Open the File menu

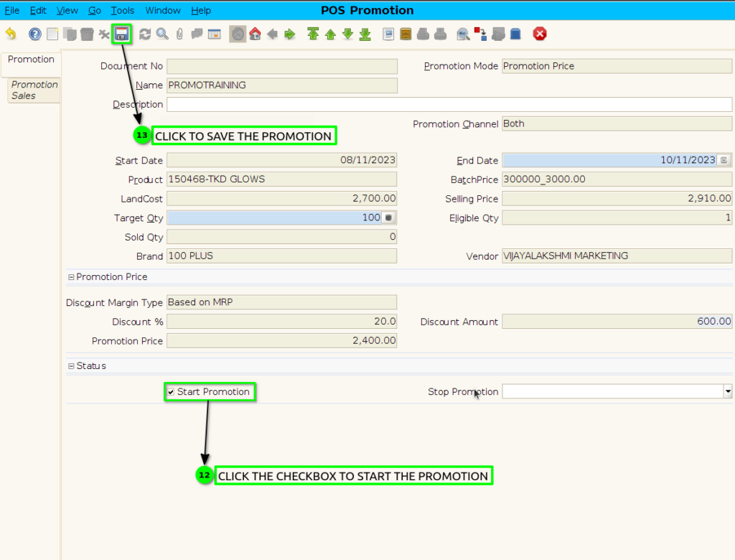(x=12, y=10)
